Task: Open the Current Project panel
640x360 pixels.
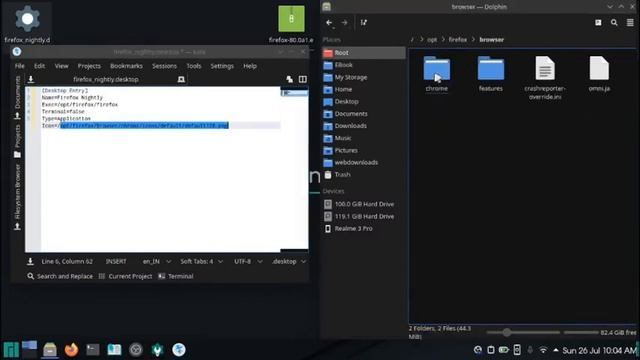Action: tap(125, 276)
